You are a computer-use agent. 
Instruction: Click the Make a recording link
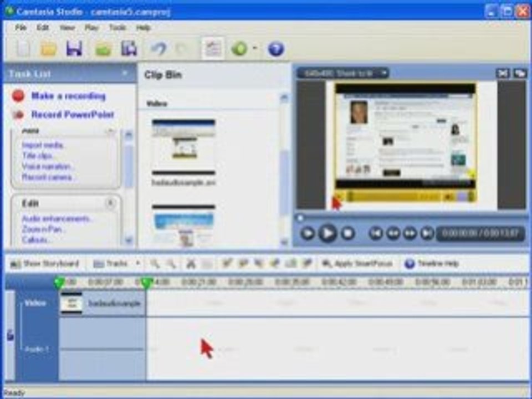click(x=69, y=96)
